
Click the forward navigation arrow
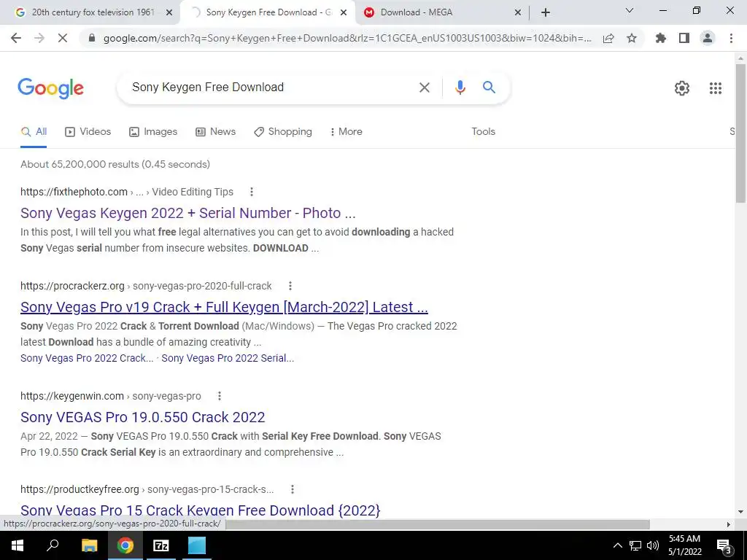pyautogui.click(x=39, y=38)
